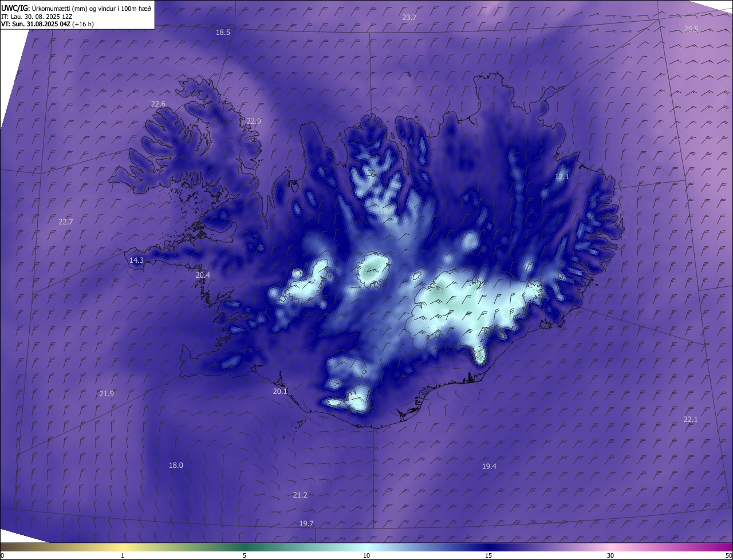The width and height of the screenshot is (733, 560).
Task: Click the 22.7 value label on the map
Action: [66, 222]
